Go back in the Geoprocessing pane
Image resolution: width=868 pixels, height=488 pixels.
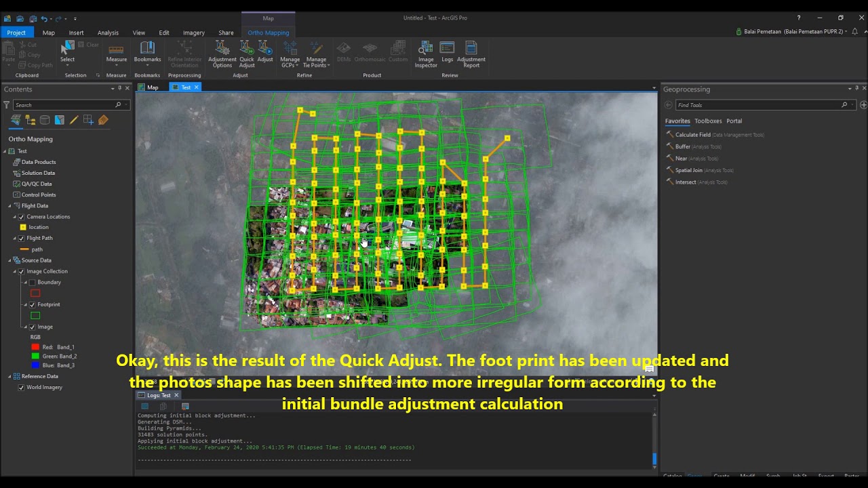[668, 105]
